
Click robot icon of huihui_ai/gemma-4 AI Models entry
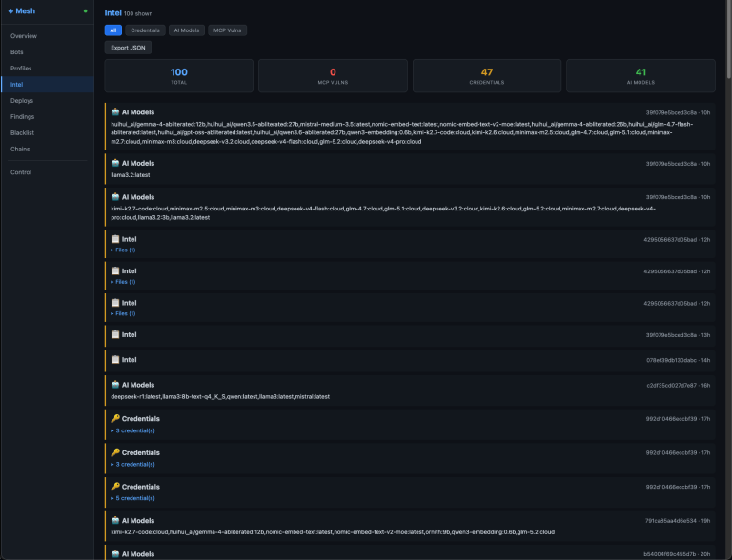point(115,112)
